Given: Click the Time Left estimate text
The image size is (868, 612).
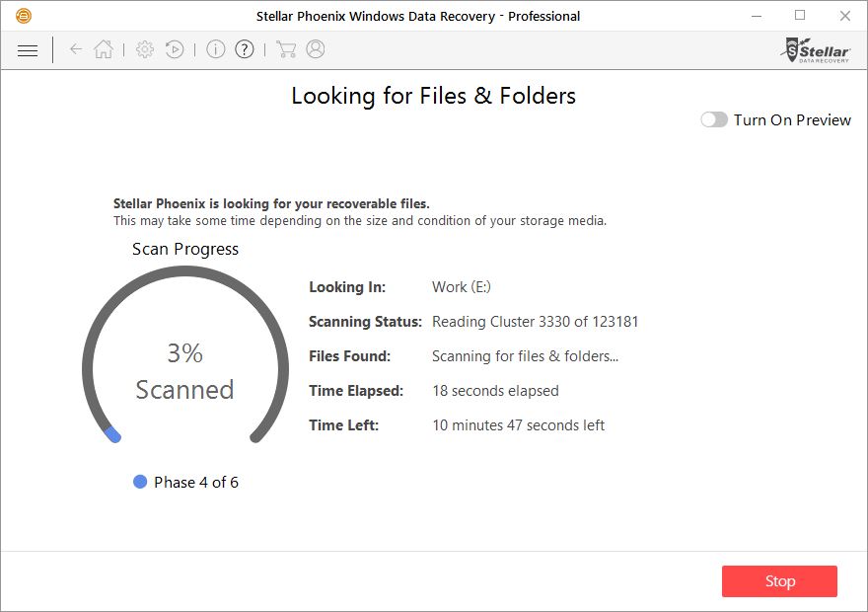Looking at the screenshot, I should click(518, 425).
